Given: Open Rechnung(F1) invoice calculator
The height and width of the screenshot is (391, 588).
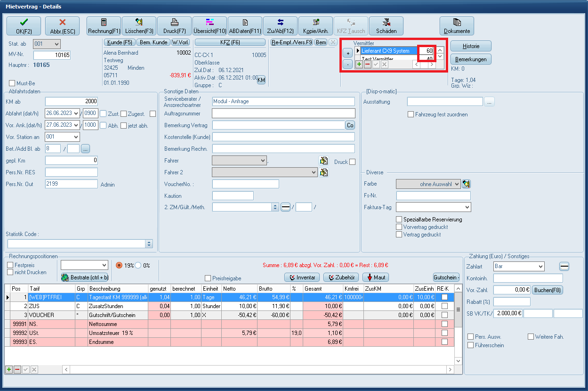Looking at the screenshot, I should 104,26.
